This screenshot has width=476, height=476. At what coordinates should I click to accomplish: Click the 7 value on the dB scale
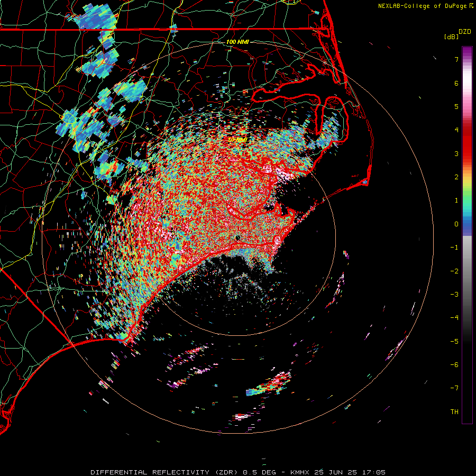pyautogui.click(x=456, y=59)
